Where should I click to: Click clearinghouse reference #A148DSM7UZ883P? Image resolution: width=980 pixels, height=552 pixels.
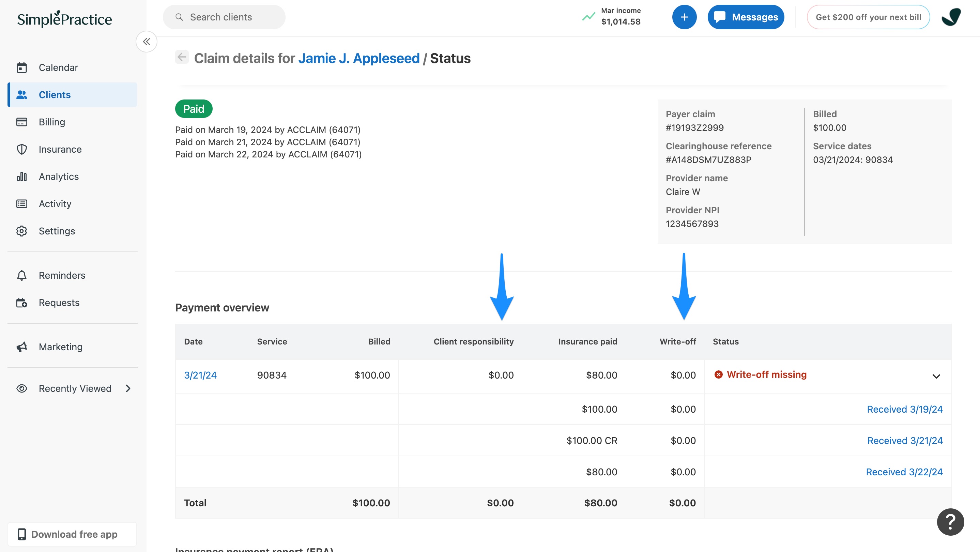708,159
